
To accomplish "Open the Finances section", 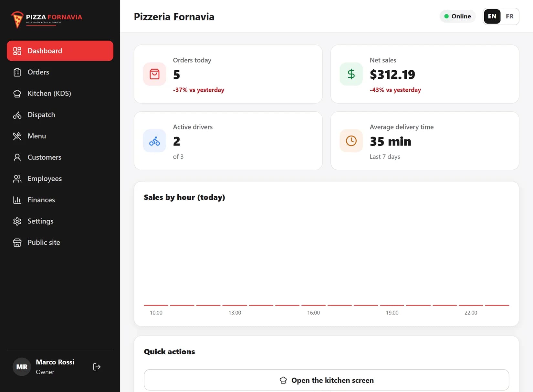I will (x=60, y=200).
